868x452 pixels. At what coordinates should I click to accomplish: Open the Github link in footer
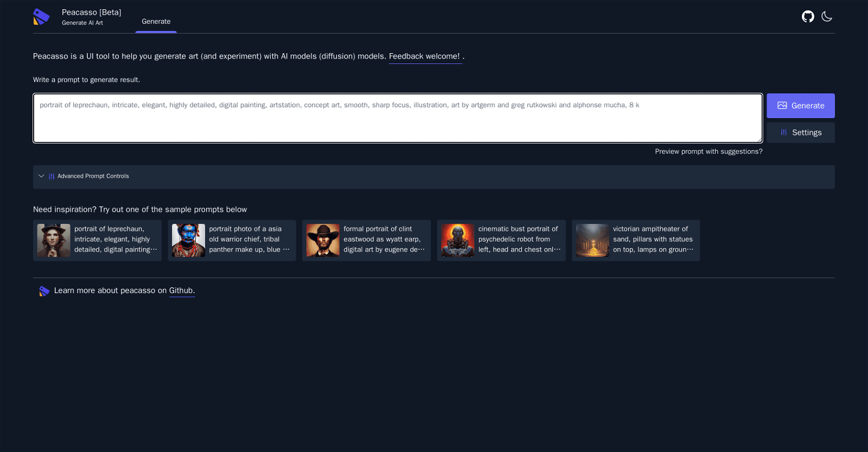point(181,290)
